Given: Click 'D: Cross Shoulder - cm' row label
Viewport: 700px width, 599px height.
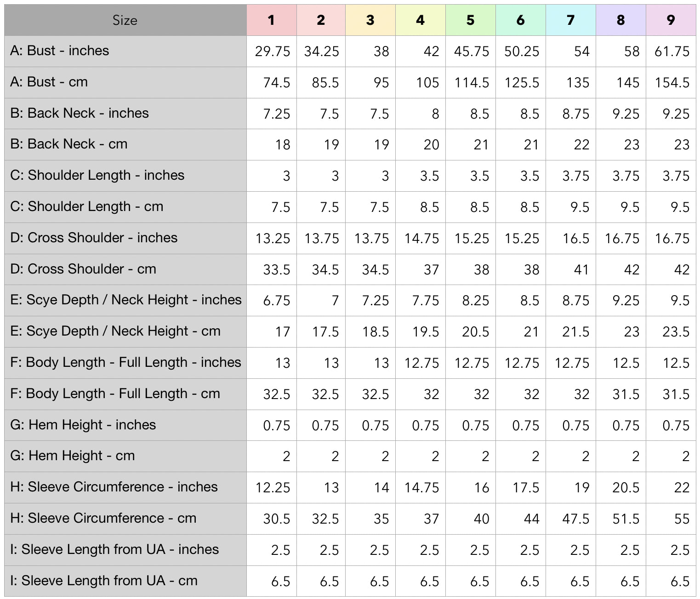Looking at the screenshot, I should 83,269.
